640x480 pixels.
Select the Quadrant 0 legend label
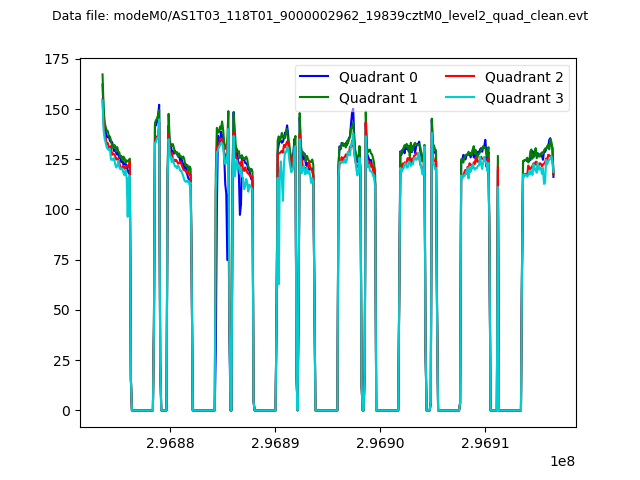coord(378,77)
